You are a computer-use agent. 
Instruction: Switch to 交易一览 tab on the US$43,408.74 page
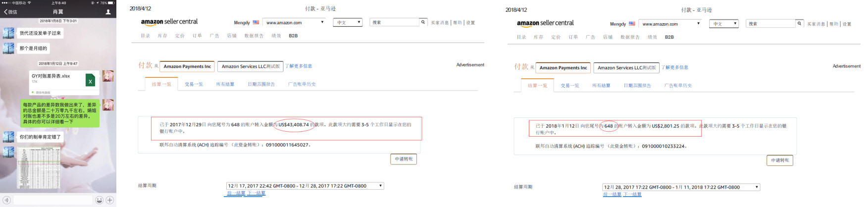coord(194,84)
